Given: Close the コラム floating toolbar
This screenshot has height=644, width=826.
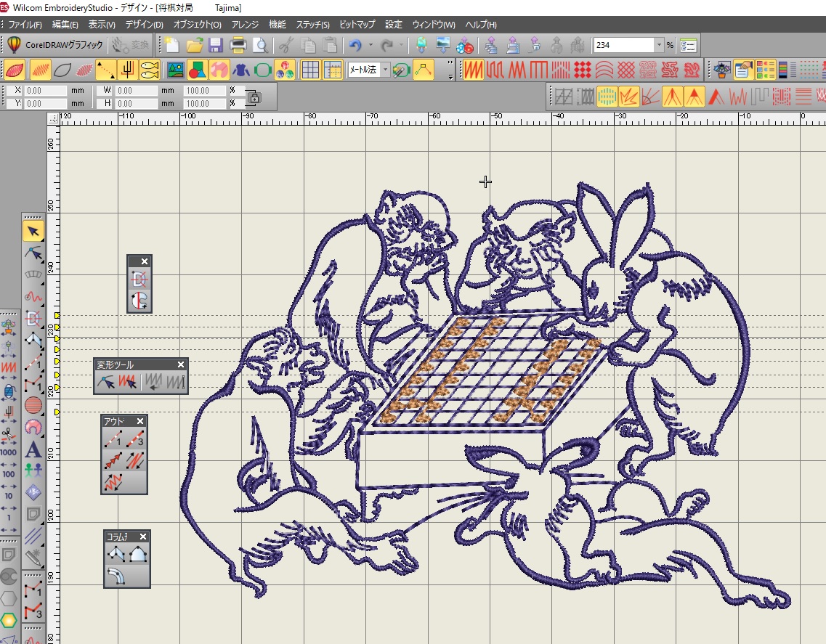Looking at the screenshot, I should (143, 537).
